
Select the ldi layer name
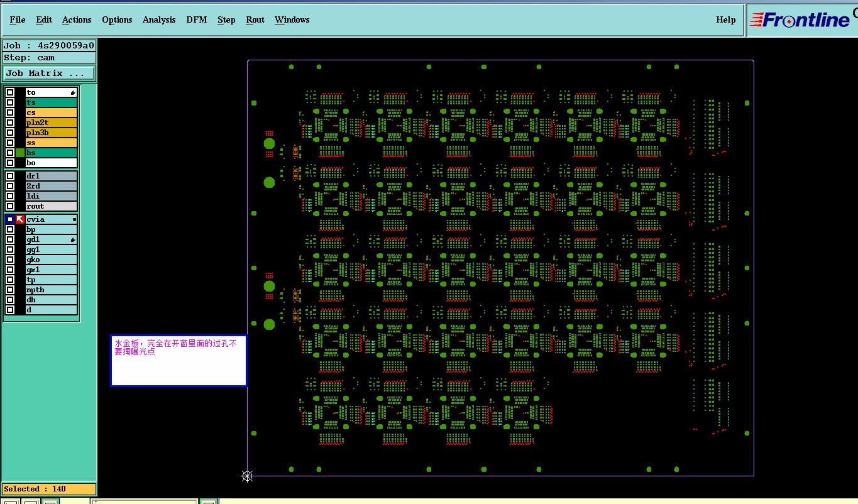pyautogui.click(x=52, y=196)
